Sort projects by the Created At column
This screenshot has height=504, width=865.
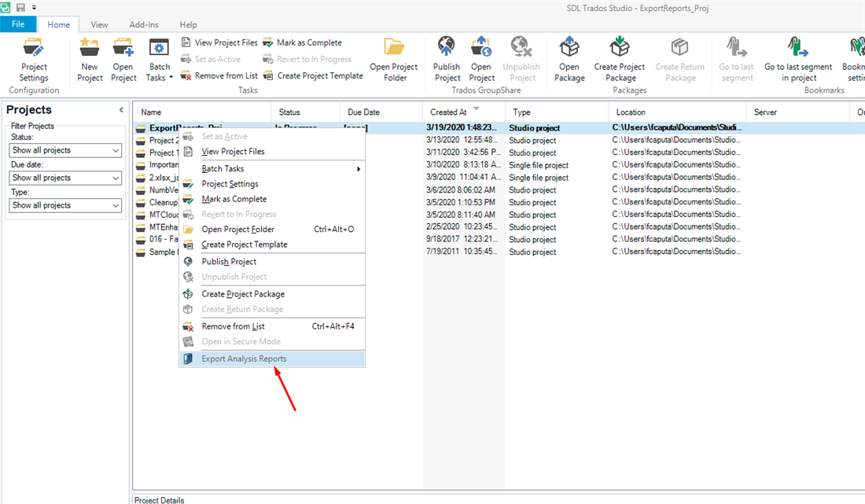463,112
